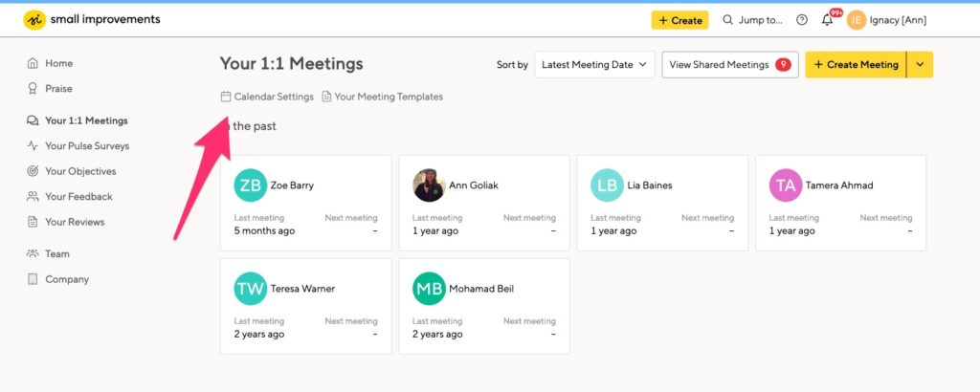Viewport: 980px width, 392px height.
Task: Expand the Latest Meeting Date sort dropdown
Action: 594,65
